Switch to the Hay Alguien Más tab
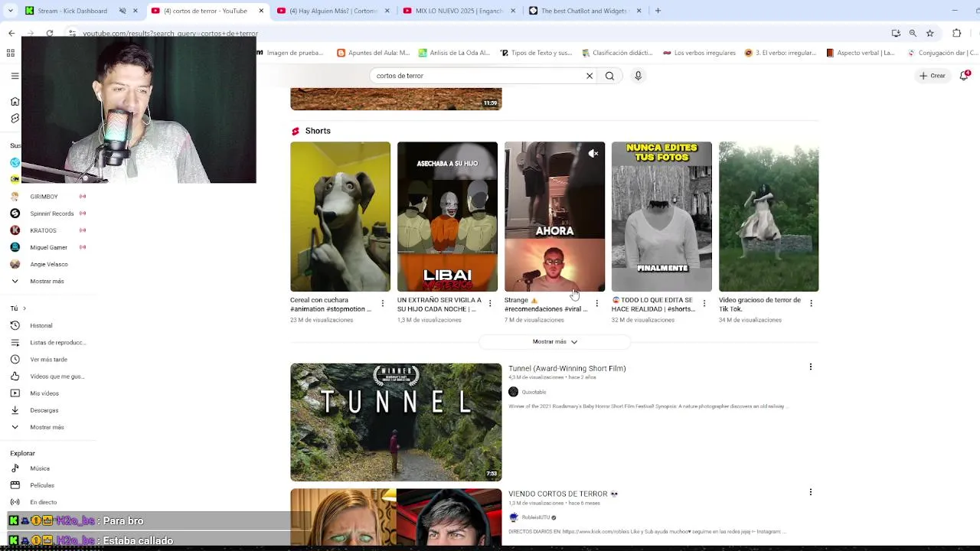This screenshot has width=980, height=551. click(333, 11)
